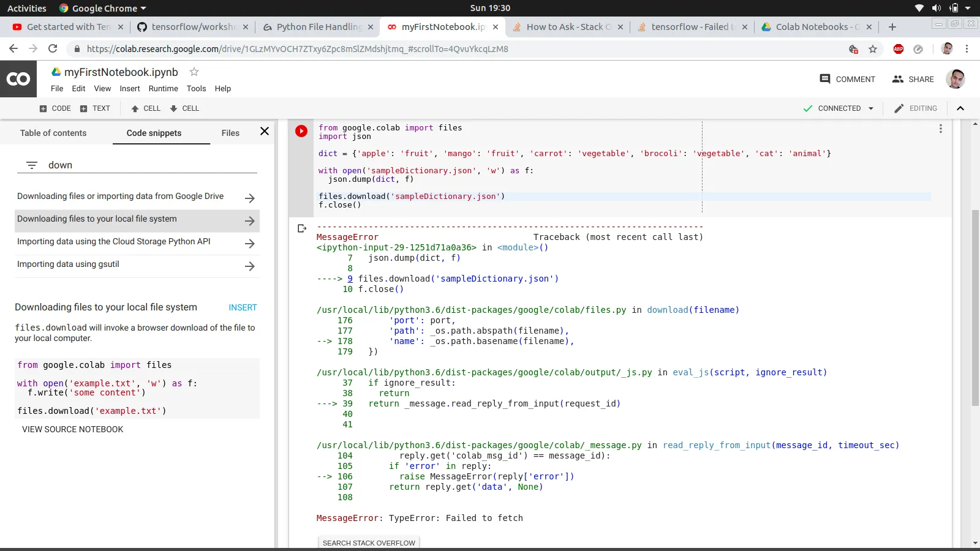Open the Adblock Plus extension icon

[x=898, y=49]
